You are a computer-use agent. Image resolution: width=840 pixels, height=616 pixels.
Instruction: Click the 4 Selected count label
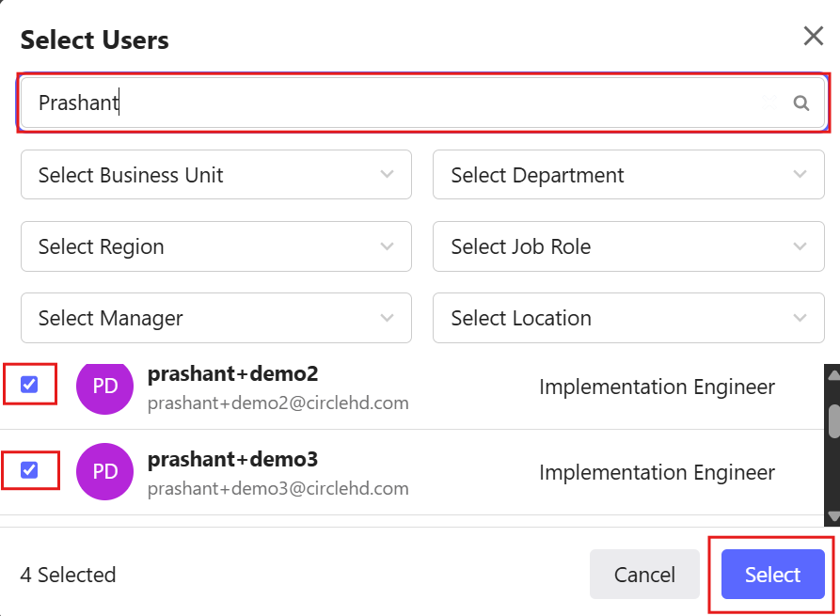pos(68,575)
